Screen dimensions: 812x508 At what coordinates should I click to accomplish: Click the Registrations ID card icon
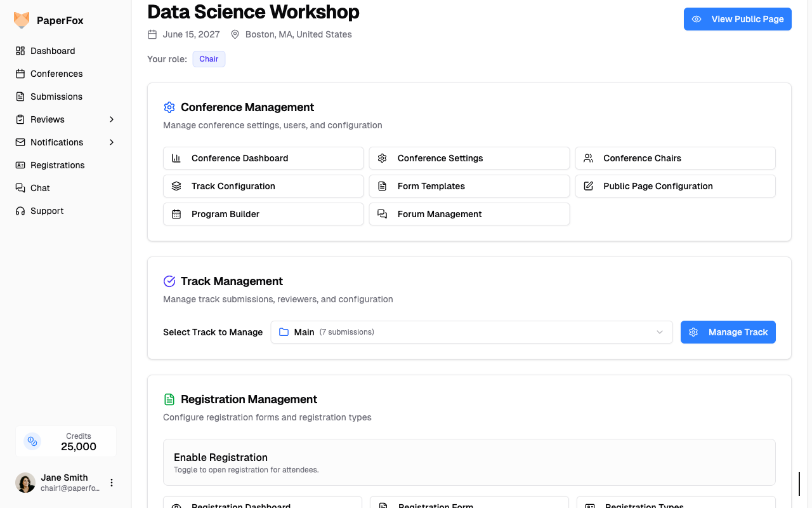[20, 165]
